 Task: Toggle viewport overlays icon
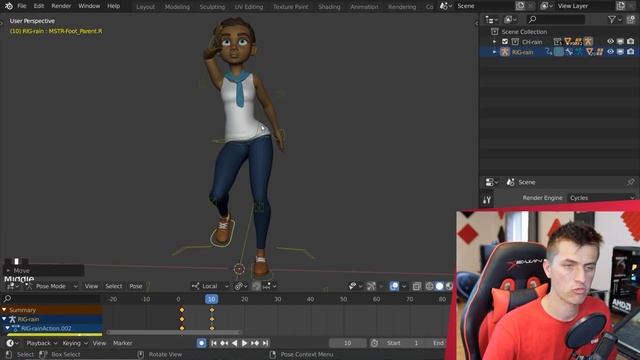click(x=394, y=286)
